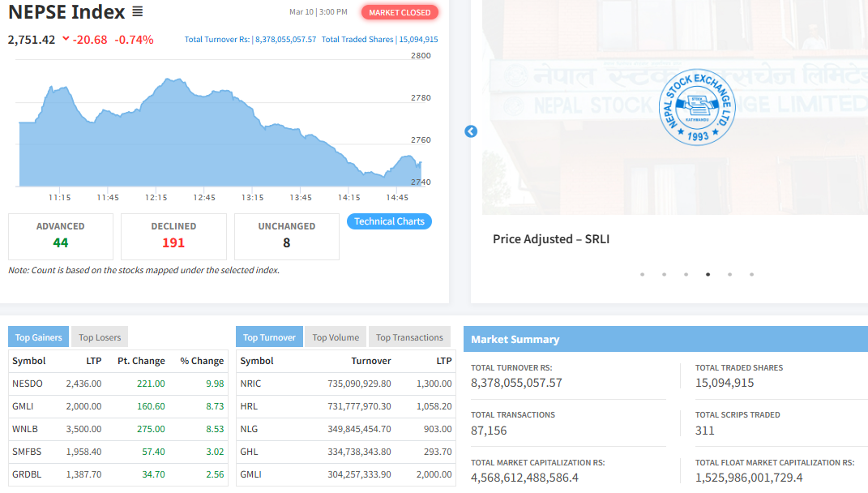
Task: Click the Declined 191 stocks box
Action: (x=173, y=236)
